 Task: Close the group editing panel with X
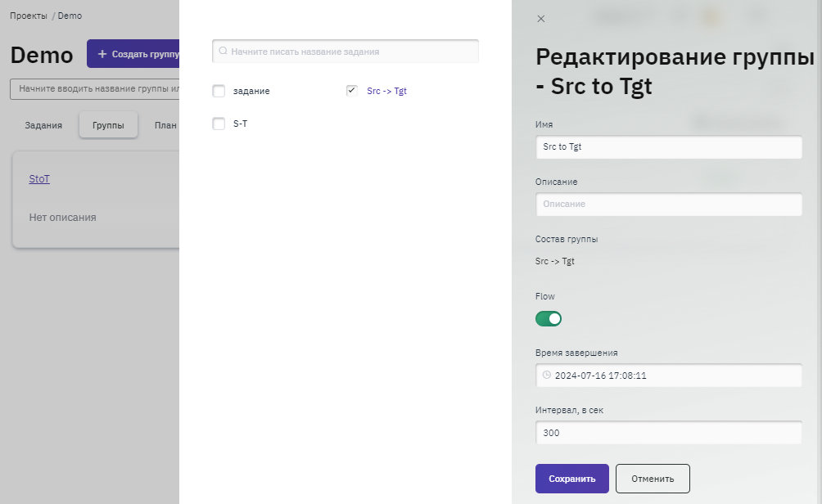click(x=540, y=18)
